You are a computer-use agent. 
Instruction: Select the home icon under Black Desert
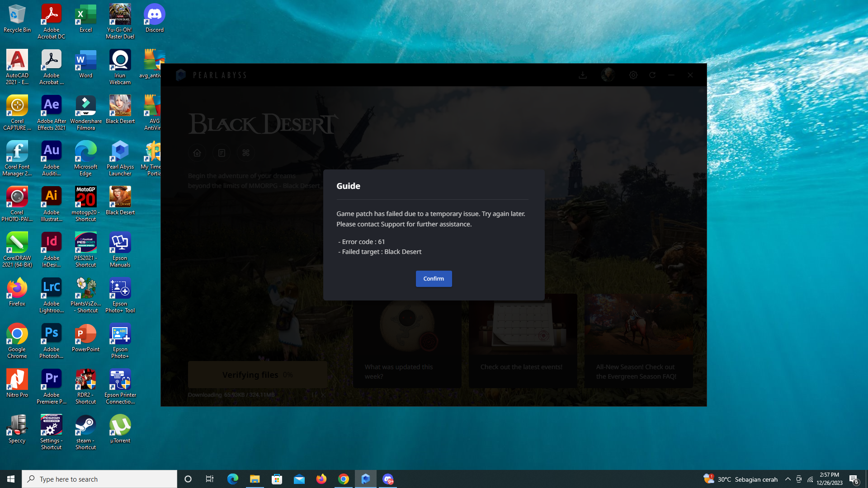(x=197, y=153)
